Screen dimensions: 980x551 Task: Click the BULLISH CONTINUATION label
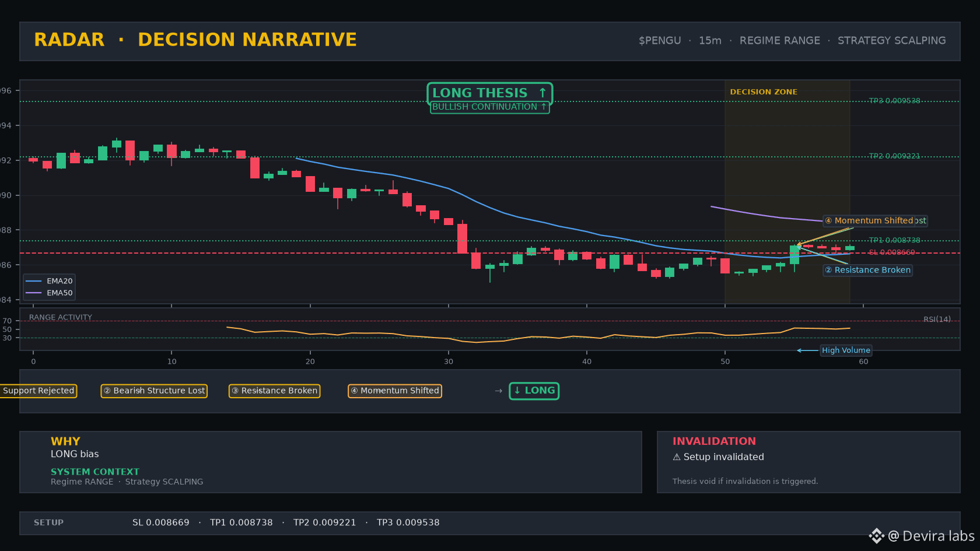tap(489, 107)
